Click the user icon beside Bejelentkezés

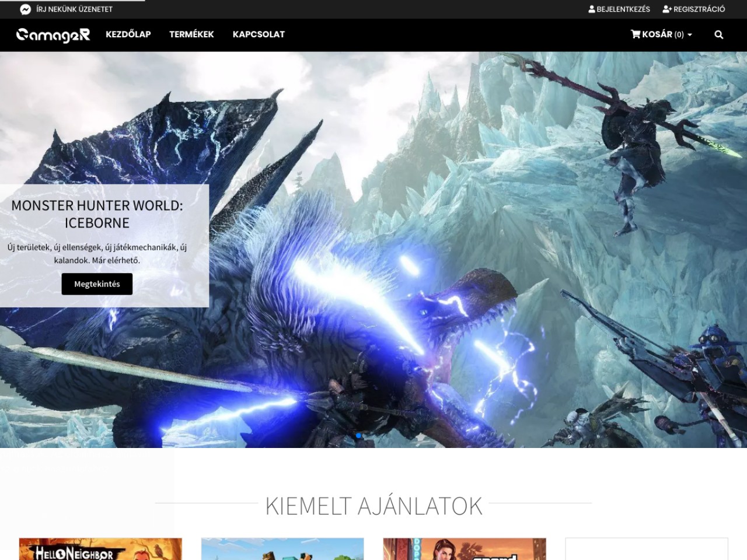click(x=592, y=9)
